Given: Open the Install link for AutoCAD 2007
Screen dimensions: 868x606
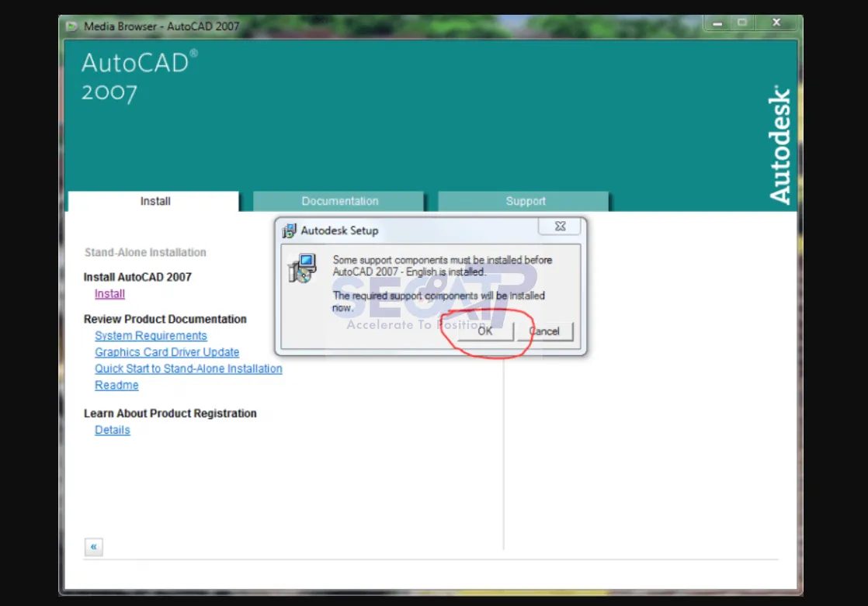Looking at the screenshot, I should (x=109, y=293).
